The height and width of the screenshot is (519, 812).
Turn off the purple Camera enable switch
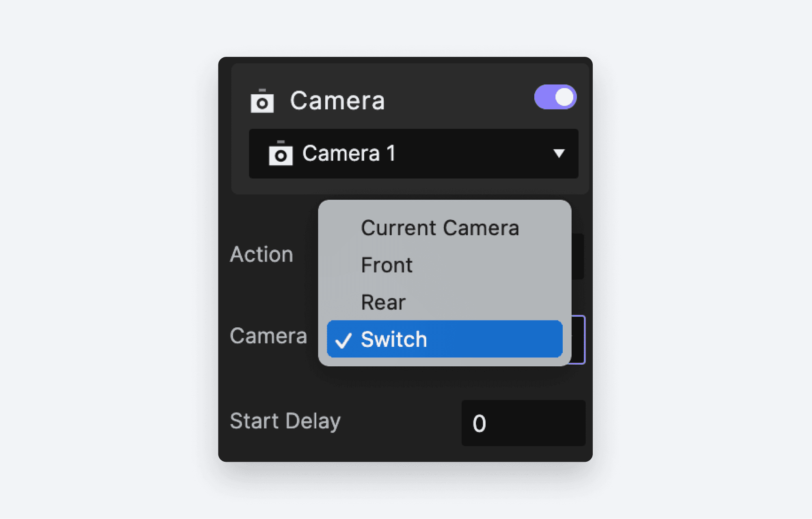tap(555, 97)
